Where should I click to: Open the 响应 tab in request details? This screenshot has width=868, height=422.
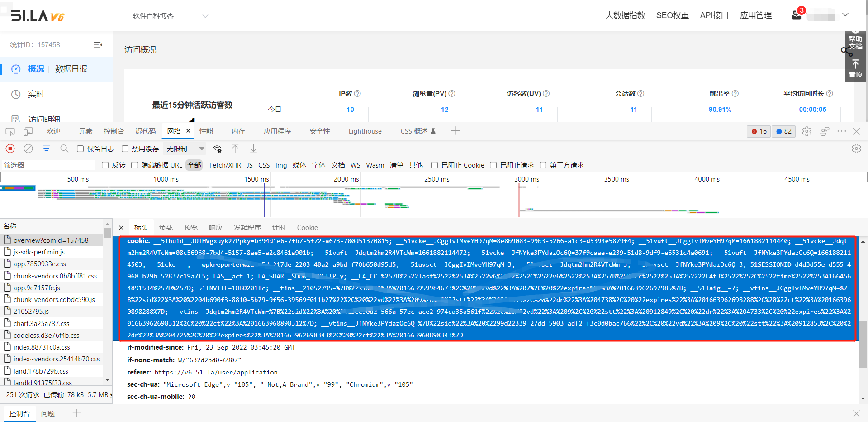215,228
